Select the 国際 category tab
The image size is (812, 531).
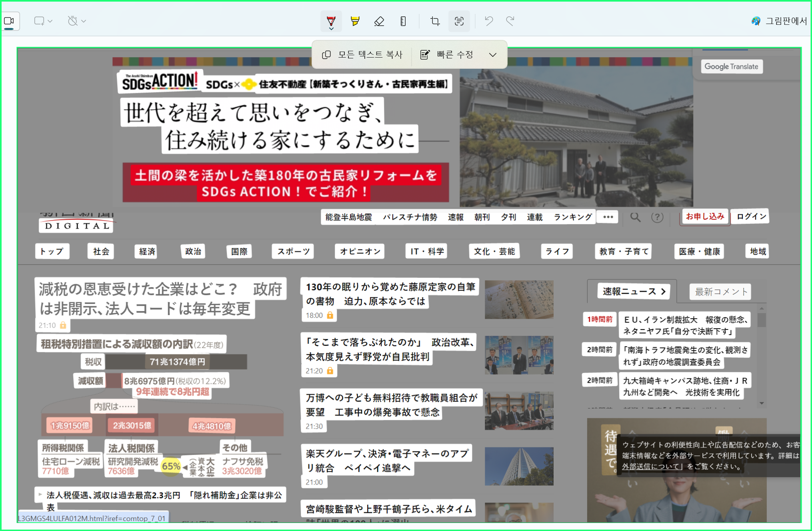(239, 252)
